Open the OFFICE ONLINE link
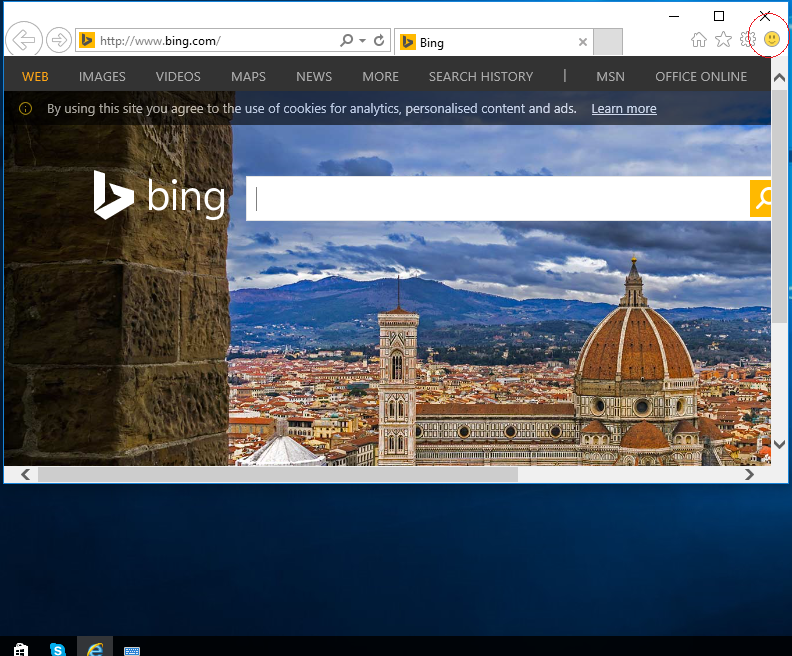Image resolution: width=792 pixels, height=656 pixels. tap(701, 77)
